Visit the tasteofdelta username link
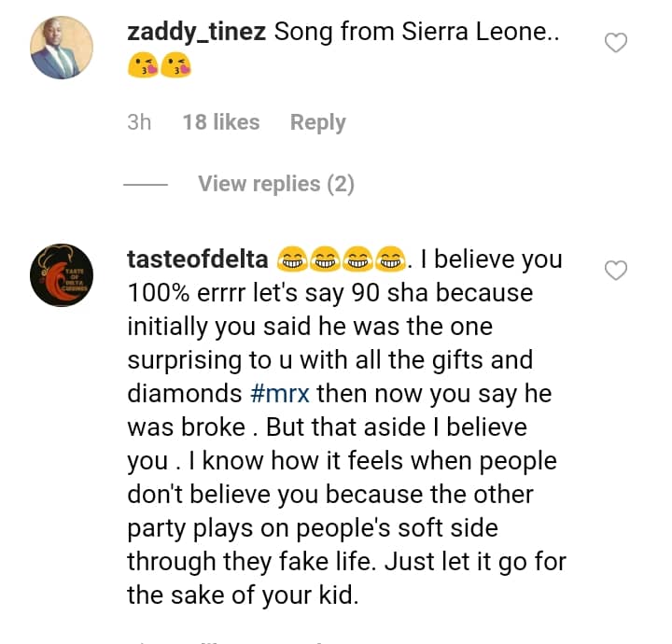672x644 pixels. pyautogui.click(x=198, y=259)
